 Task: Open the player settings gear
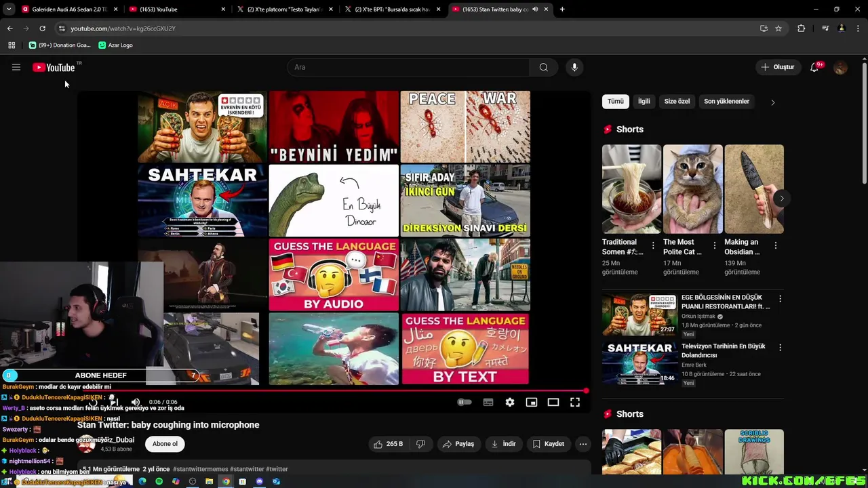click(510, 402)
